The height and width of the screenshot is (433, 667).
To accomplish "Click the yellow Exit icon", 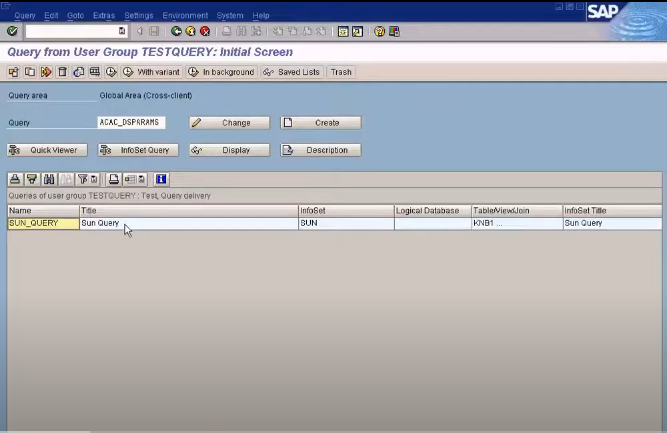I will [x=191, y=31].
